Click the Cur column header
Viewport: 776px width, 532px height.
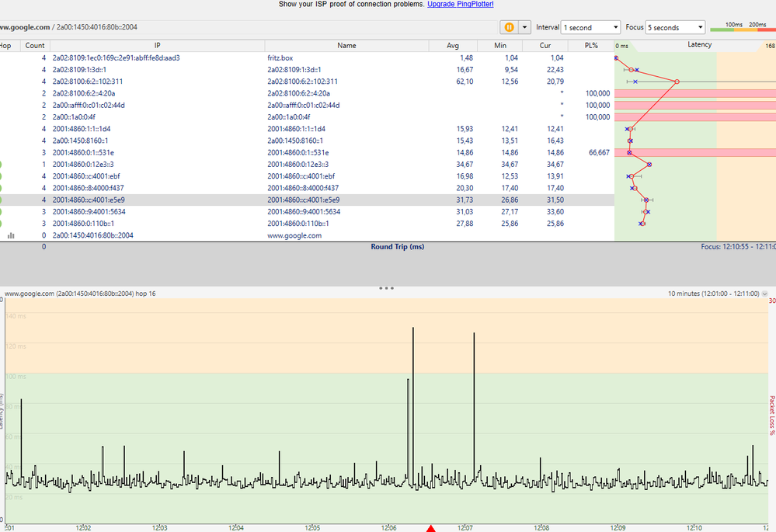coord(545,46)
